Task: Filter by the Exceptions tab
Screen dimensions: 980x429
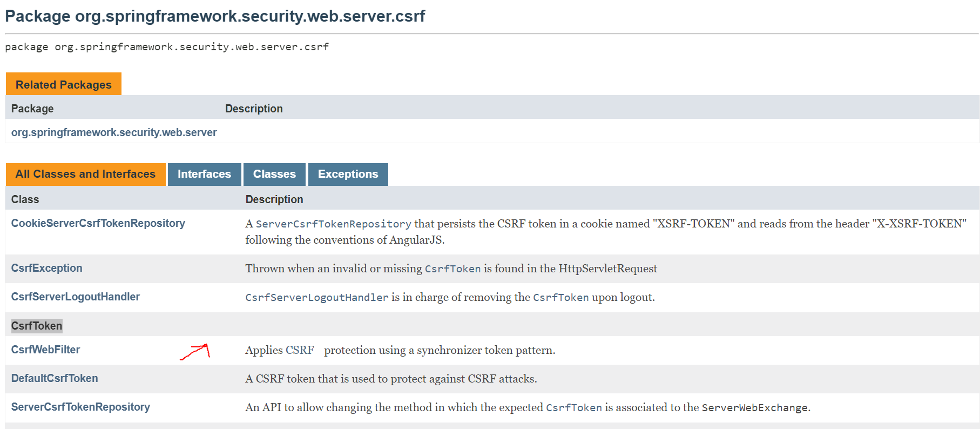Action: 348,174
